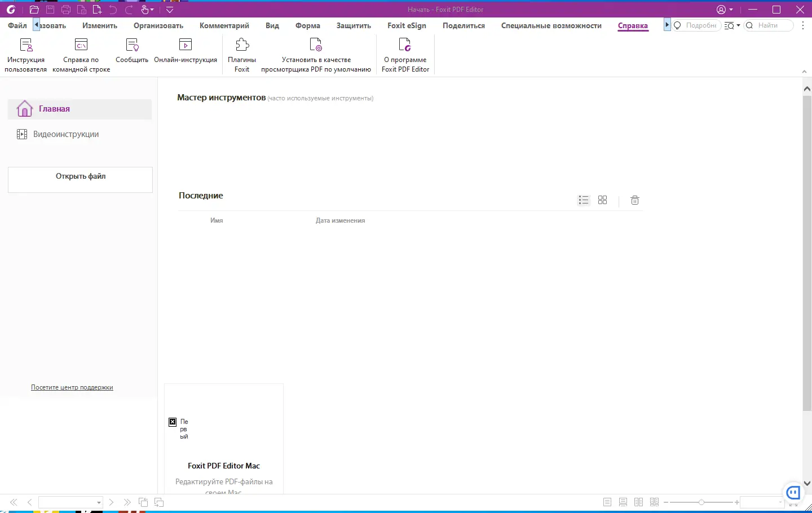Click the next view icon in status bar
The width and height of the screenshot is (812, 513).
159,502
